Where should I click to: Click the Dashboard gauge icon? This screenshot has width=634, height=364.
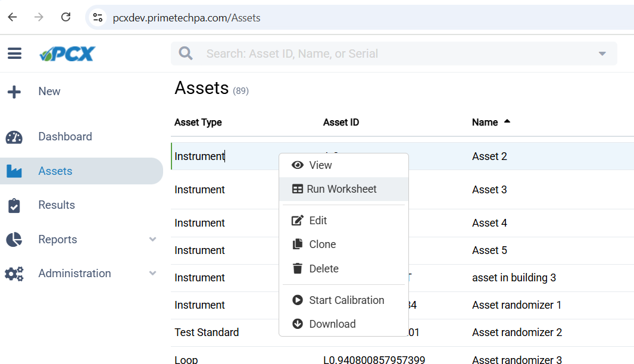14,137
